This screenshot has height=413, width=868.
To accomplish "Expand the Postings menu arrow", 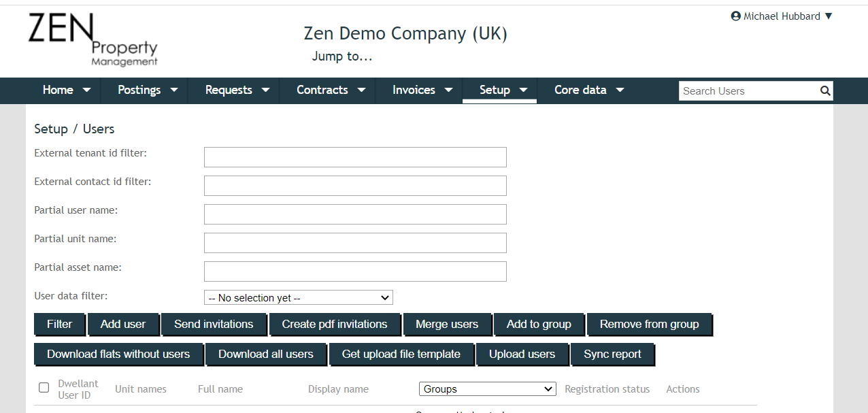I will click(174, 90).
